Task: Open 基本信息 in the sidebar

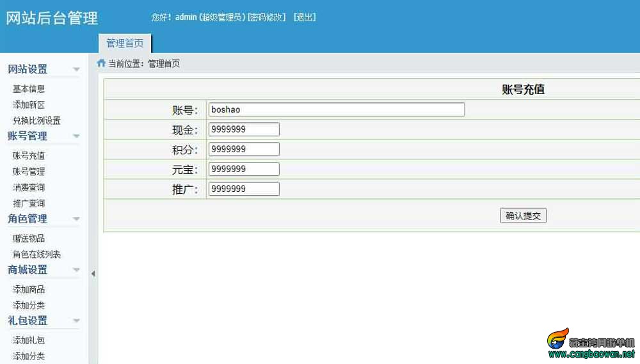Action: coord(29,88)
